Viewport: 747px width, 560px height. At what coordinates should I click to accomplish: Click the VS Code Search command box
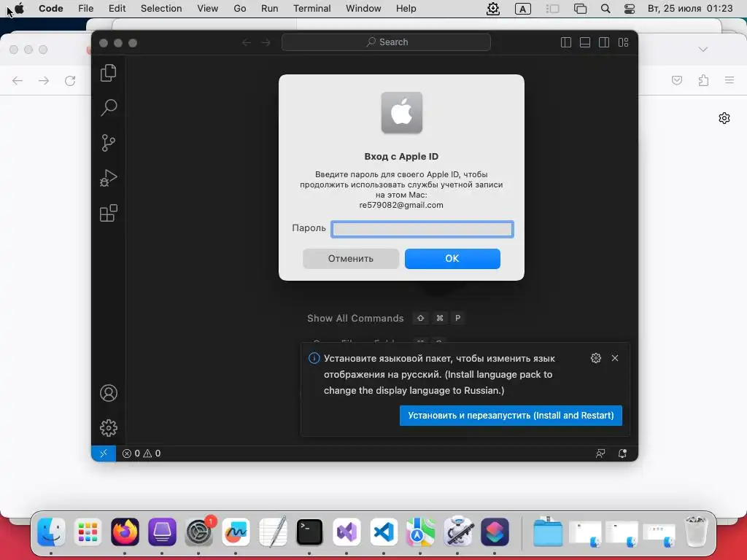pyautogui.click(x=386, y=42)
